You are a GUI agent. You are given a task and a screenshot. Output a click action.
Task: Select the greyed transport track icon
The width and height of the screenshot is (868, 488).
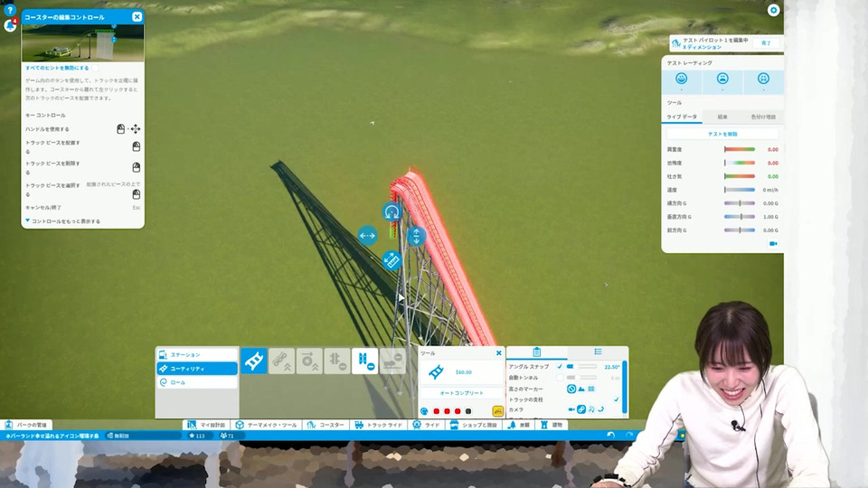pos(392,361)
